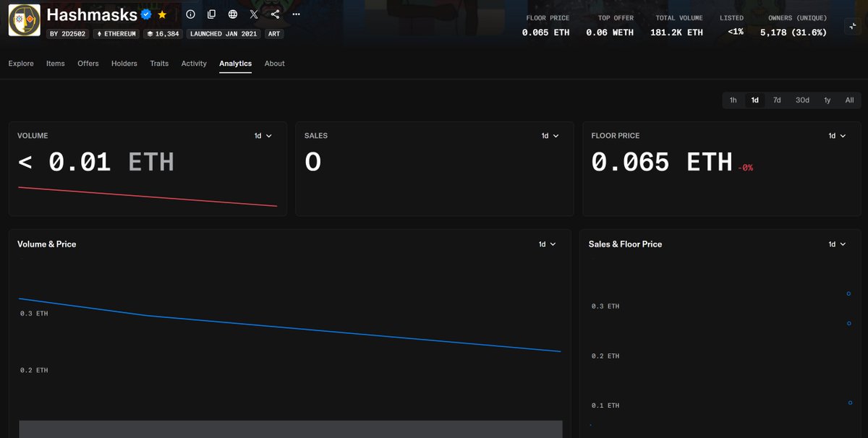Click the LAUNCHED JAN 2021 tag
Image resolution: width=868 pixels, height=438 pixels.
(x=224, y=34)
